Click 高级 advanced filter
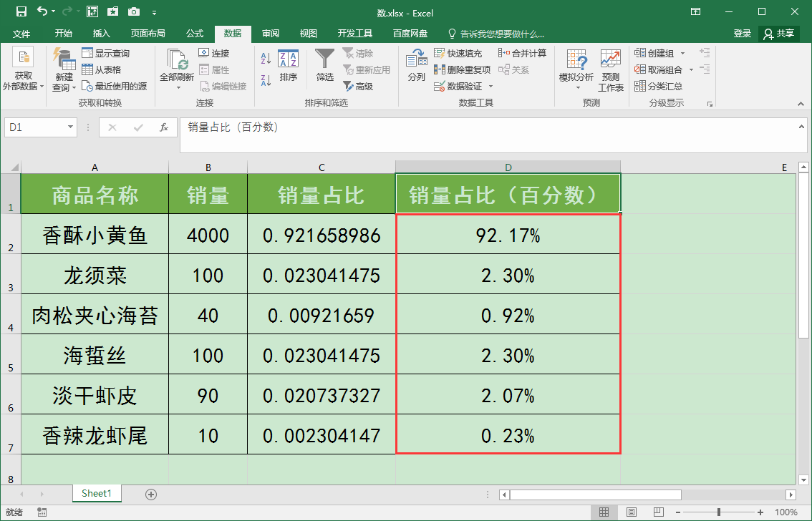 [358, 86]
